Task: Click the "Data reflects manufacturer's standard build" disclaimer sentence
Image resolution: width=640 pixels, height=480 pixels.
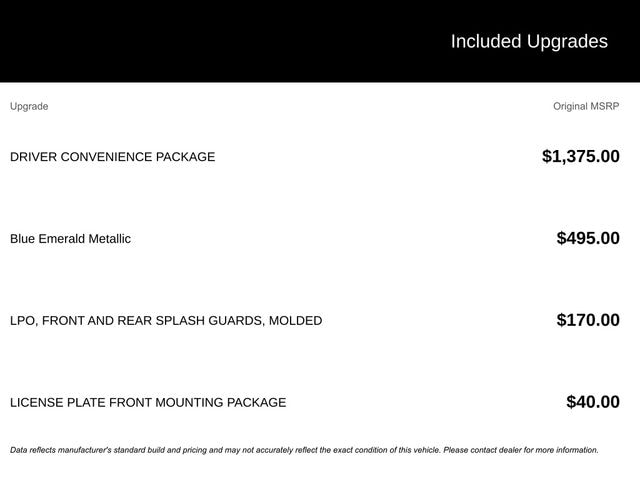Action: tap(150, 450)
